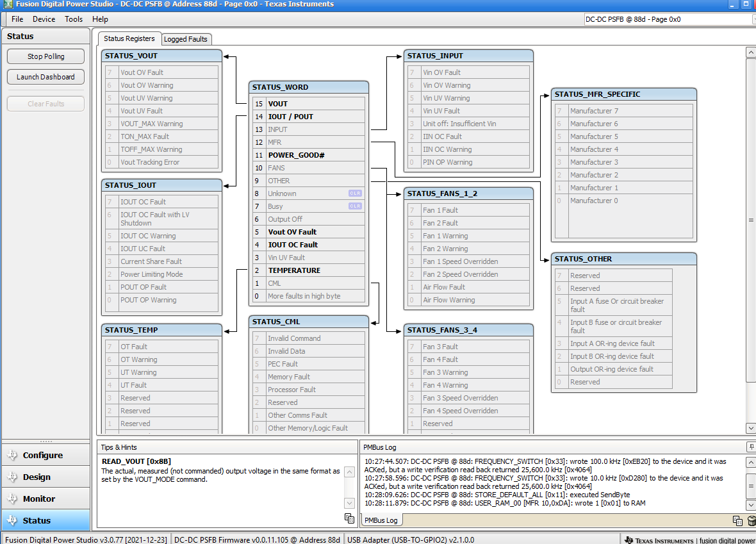Copy the PMBus Log contents icon

point(737,520)
